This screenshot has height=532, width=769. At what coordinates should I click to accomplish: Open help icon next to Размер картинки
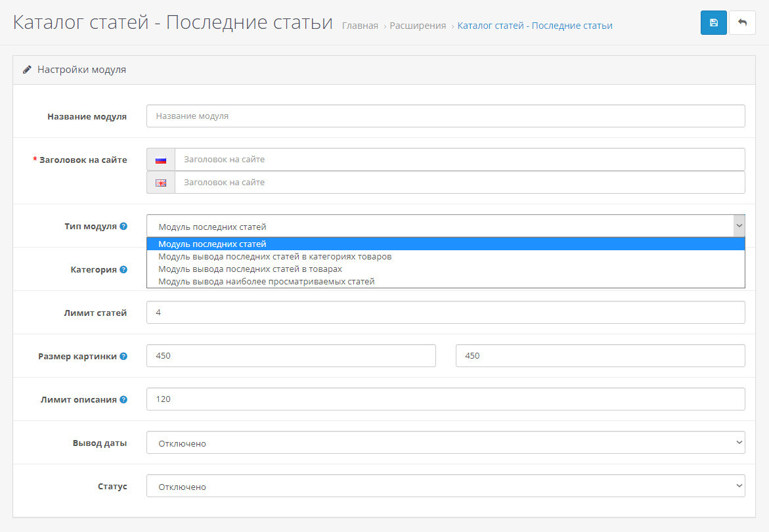coord(123,356)
